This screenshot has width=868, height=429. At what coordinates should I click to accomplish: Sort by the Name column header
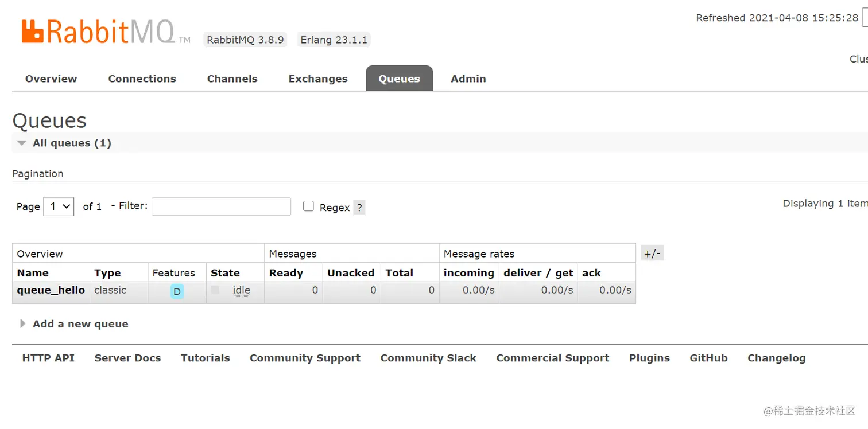click(33, 273)
